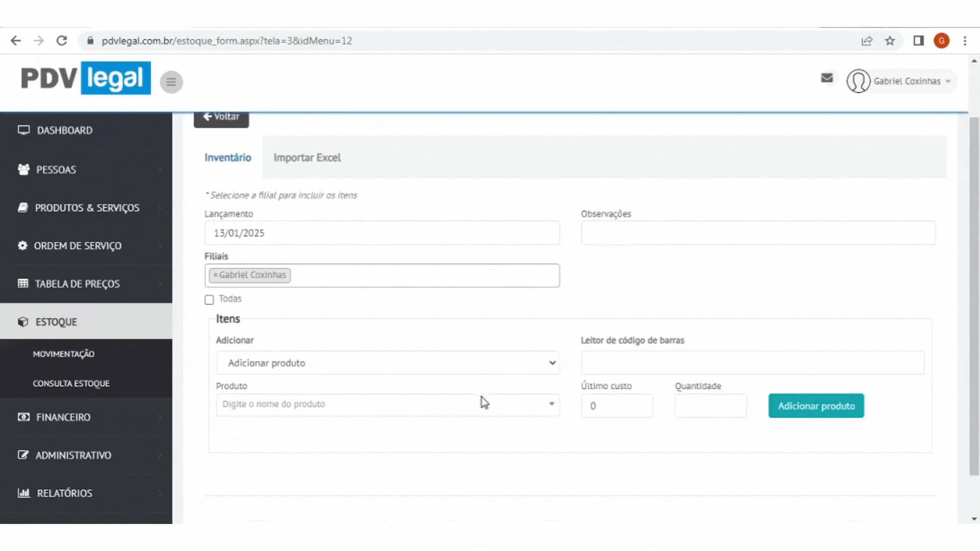980x551 pixels.
Task: Bookmark page with star icon
Action: click(890, 41)
